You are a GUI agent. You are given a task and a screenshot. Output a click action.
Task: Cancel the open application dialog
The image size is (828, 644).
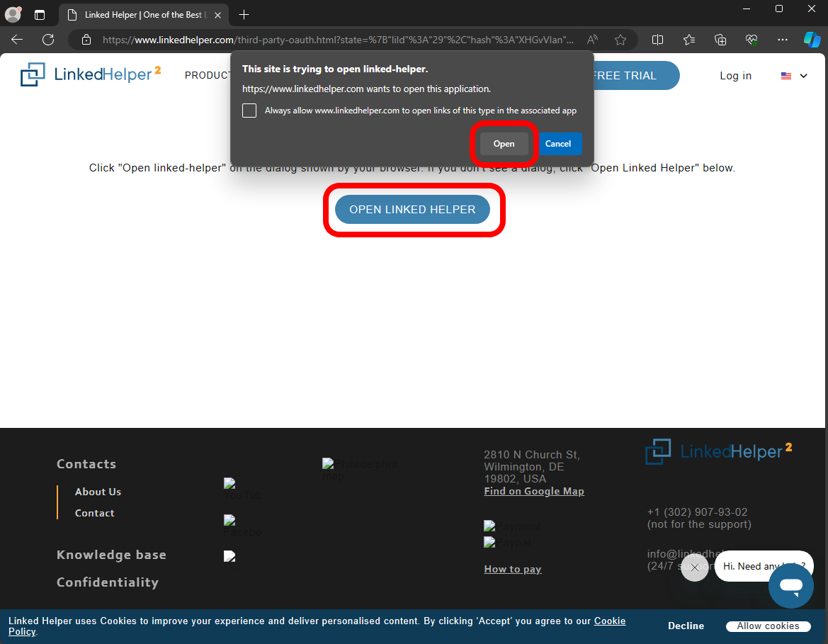pos(558,144)
